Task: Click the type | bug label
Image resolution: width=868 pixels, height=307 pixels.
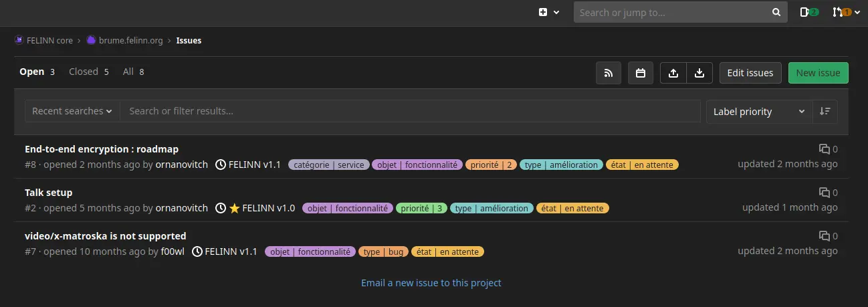Action: click(384, 251)
